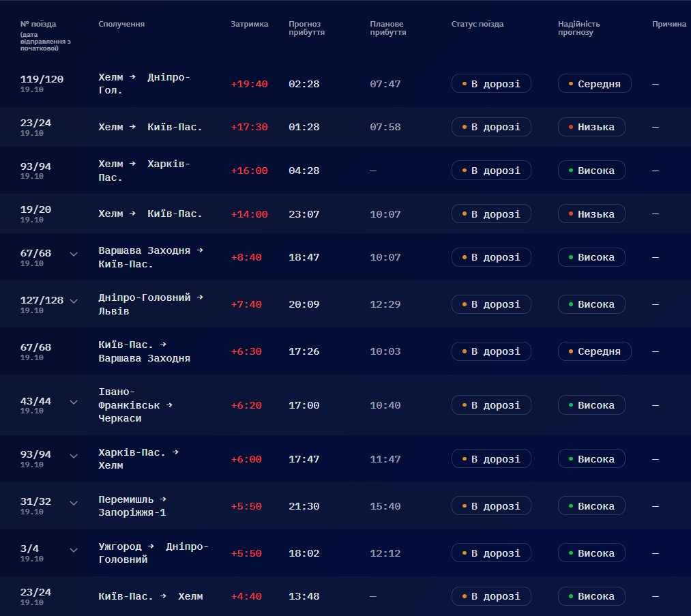The image size is (691, 616).
Task: Expand train 67/68 Варшава Заходня → Київ-Пас. row
Action: click(x=74, y=254)
